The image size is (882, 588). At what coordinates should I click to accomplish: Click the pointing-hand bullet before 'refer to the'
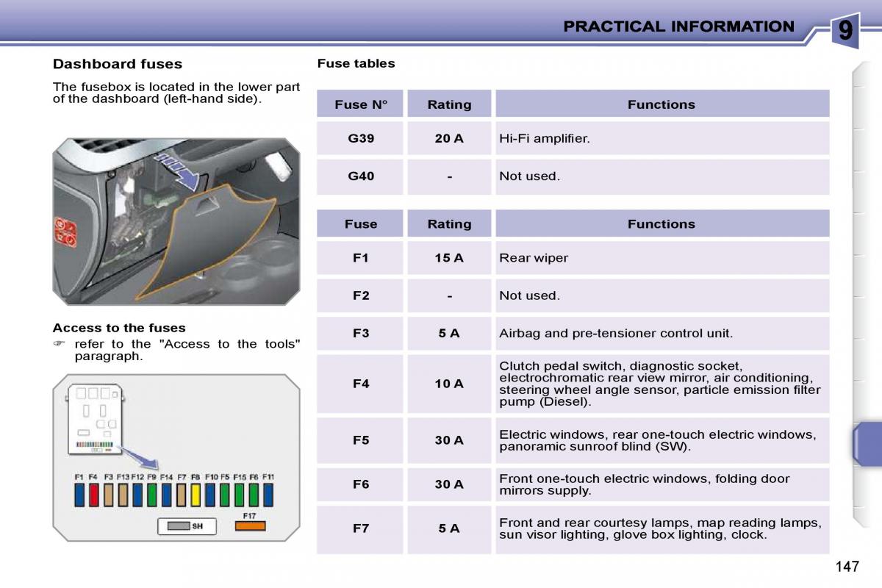(59, 343)
